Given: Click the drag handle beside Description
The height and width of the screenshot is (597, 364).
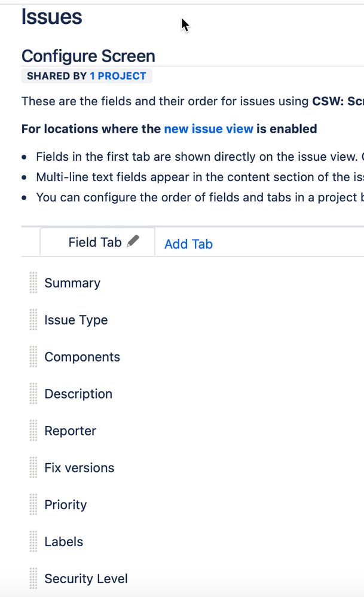Looking at the screenshot, I should tap(33, 394).
